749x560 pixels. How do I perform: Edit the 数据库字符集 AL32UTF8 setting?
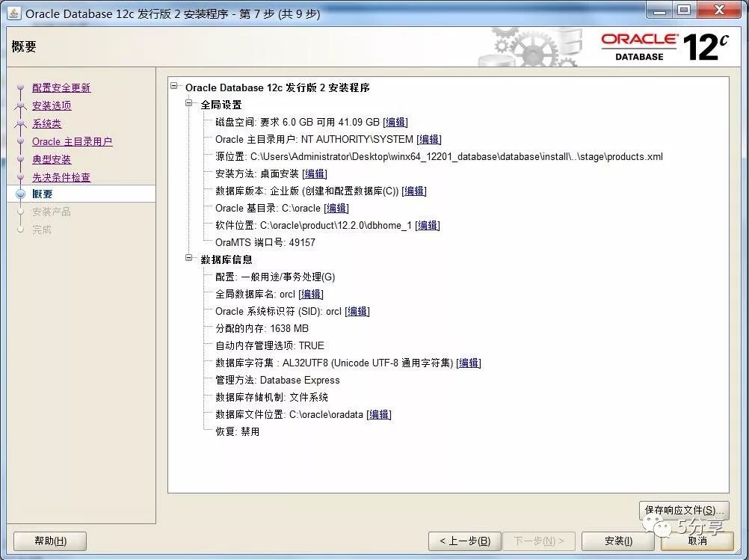[469, 363]
